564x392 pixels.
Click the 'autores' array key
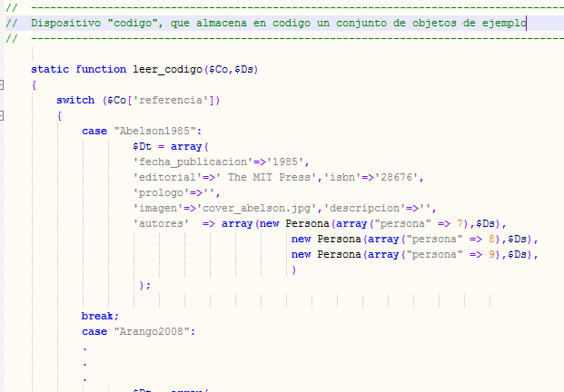(160, 223)
